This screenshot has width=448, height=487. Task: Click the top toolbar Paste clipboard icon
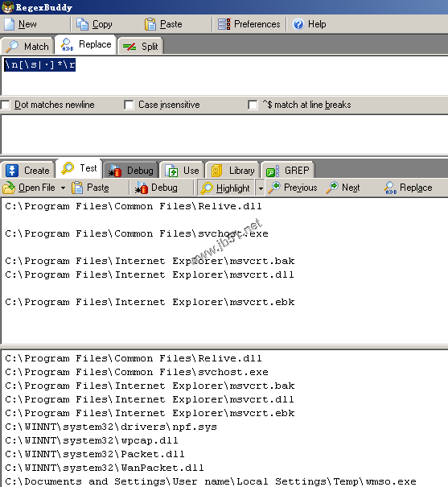click(150, 24)
